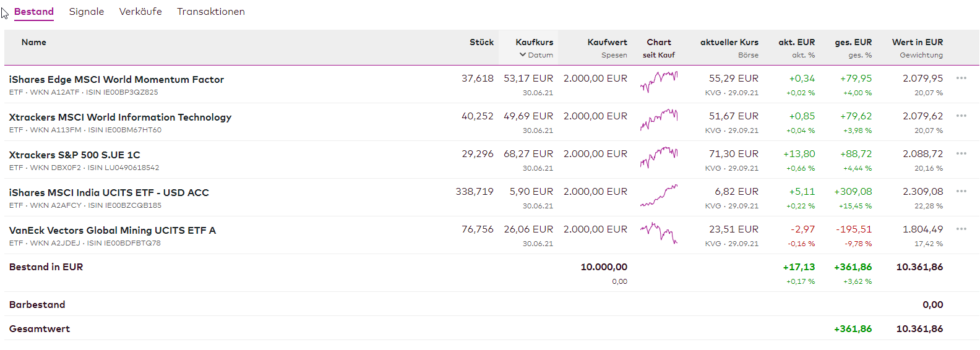View sparkline chart of iShares Momentum Factor

click(x=659, y=82)
